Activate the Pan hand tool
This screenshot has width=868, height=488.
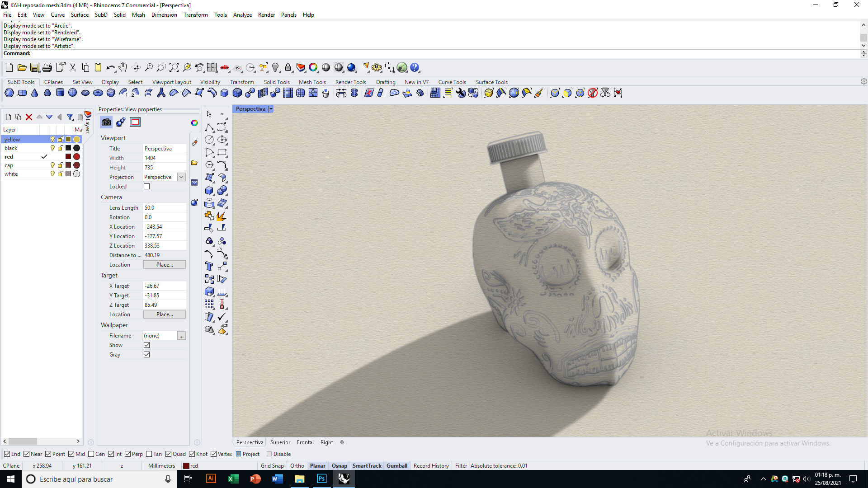coord(123,68)
